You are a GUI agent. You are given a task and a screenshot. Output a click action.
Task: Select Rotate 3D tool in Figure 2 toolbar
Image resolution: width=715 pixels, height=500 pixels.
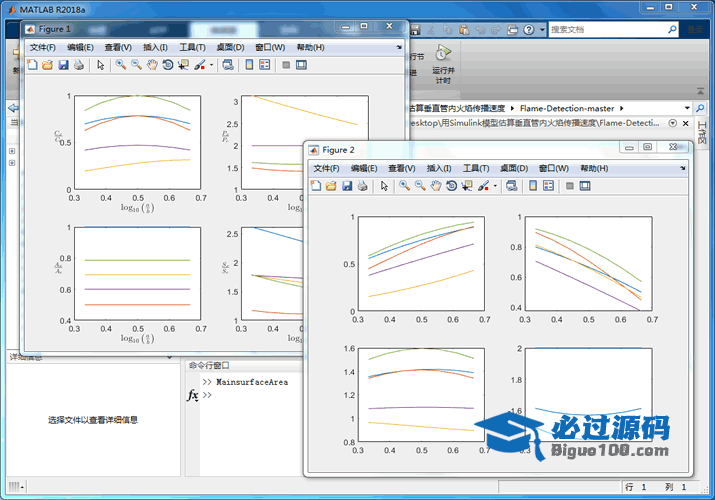(451, 186)
